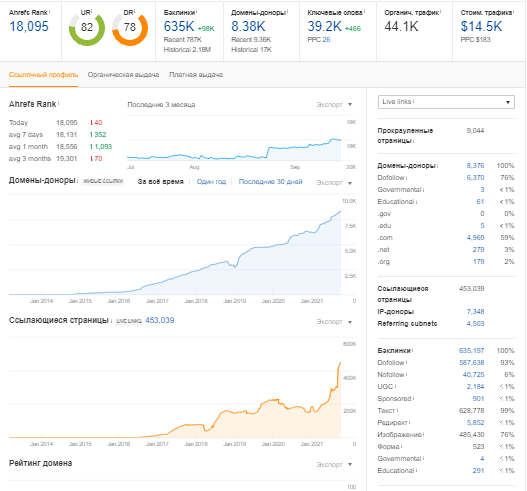Click the info icon beside Стоим. трафика

514,11
